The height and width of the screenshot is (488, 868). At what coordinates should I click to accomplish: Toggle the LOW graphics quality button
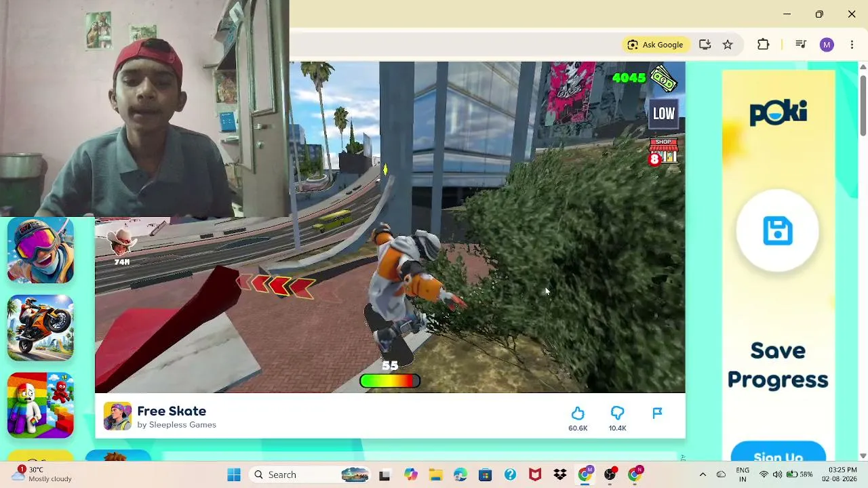(x=664, y=114)
